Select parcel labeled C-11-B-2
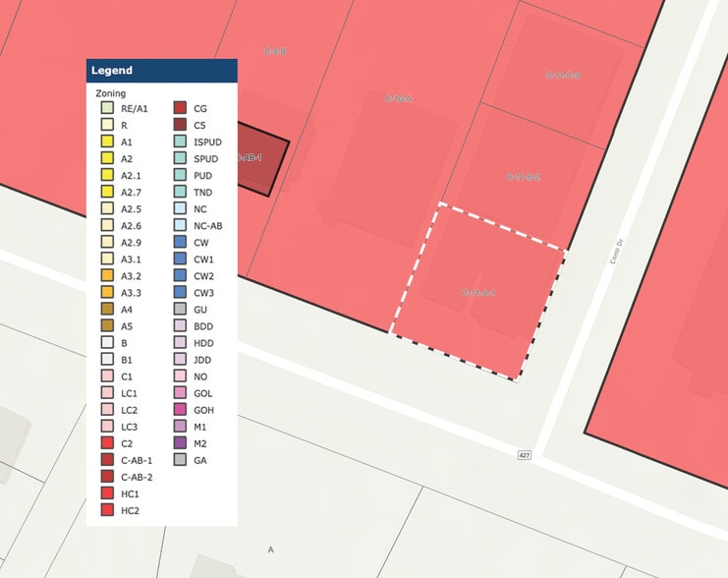The image size is (728, 578). click(524, 177)
